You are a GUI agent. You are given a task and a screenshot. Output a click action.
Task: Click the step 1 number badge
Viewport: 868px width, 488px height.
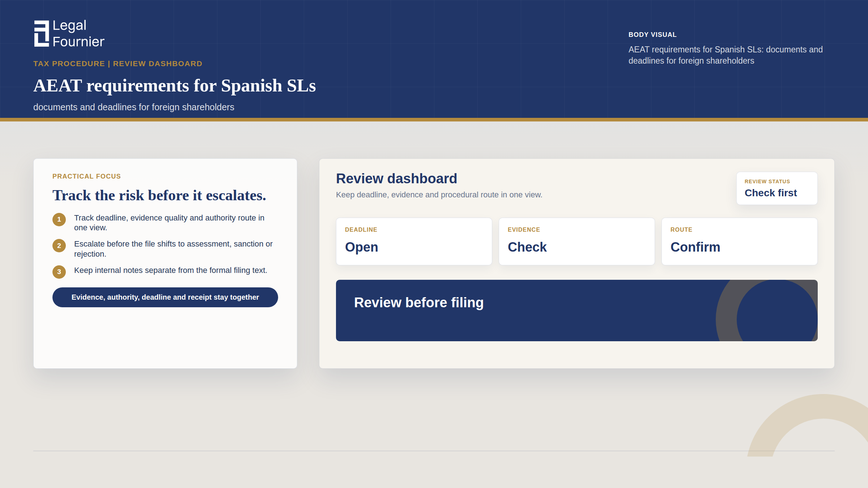59,219
